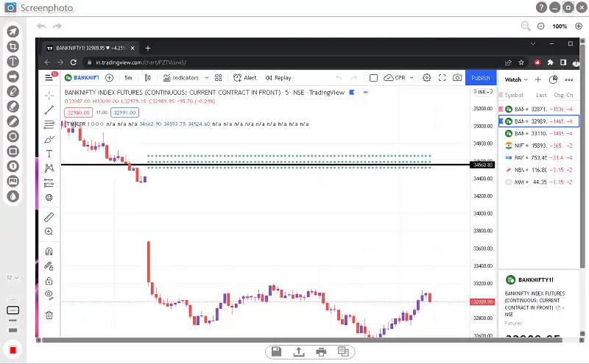Choose the right-arrow drawing tool
The width and height of the screenshot is (589, 364).
(x=13, y=76)
